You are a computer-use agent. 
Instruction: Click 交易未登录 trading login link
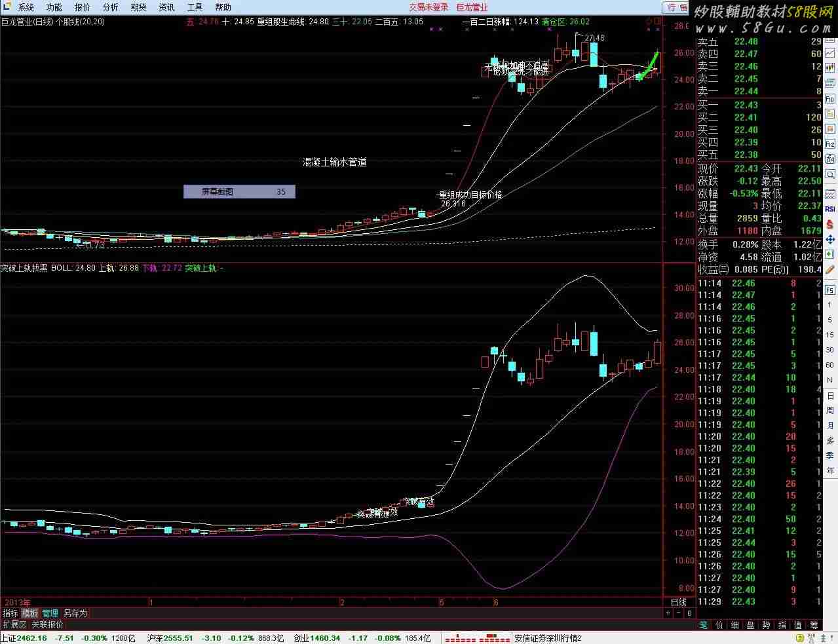(x=429, y=7)
